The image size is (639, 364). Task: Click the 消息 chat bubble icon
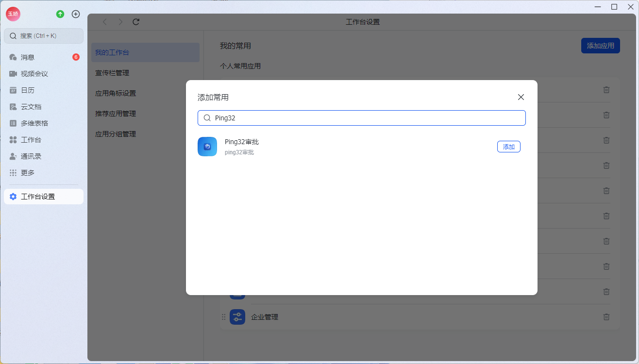coord(13,57)
